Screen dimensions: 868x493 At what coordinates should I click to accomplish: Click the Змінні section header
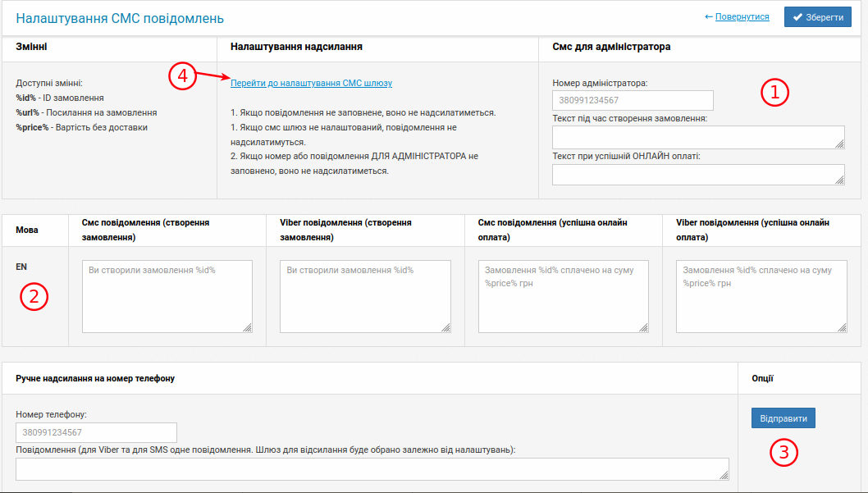(31, 47)
